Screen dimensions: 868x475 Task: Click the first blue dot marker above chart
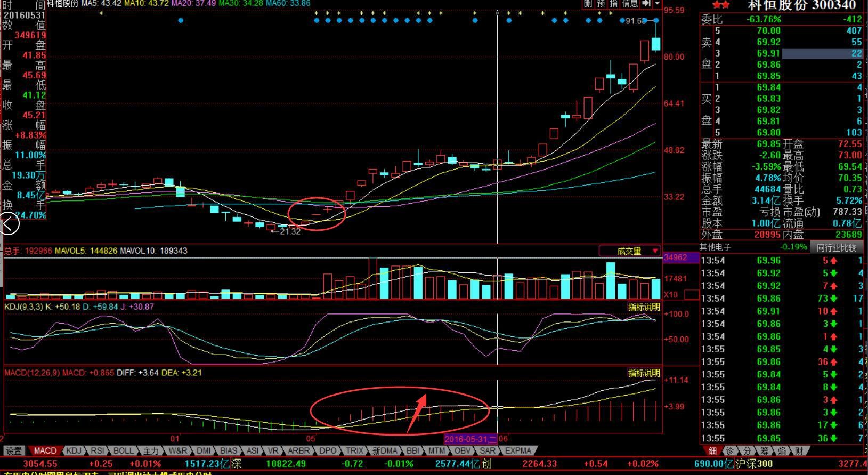click(181, 21)
